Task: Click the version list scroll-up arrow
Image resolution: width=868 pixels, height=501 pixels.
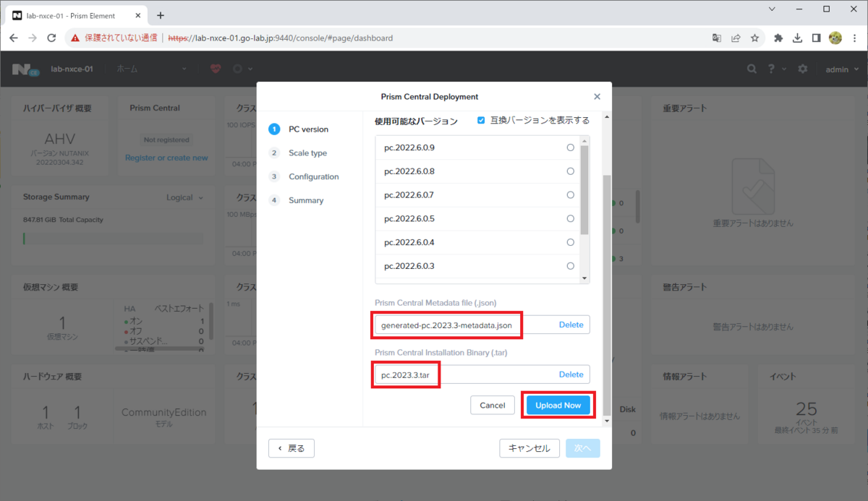Action: point(585,140)
